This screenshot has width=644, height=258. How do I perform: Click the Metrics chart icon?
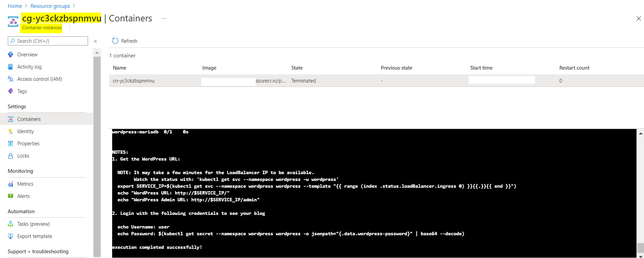click(11, 184)
